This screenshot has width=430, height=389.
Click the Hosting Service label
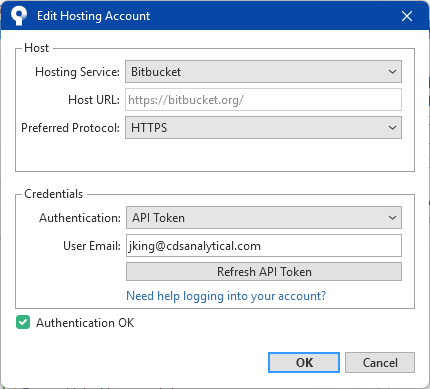coord(77,72)
